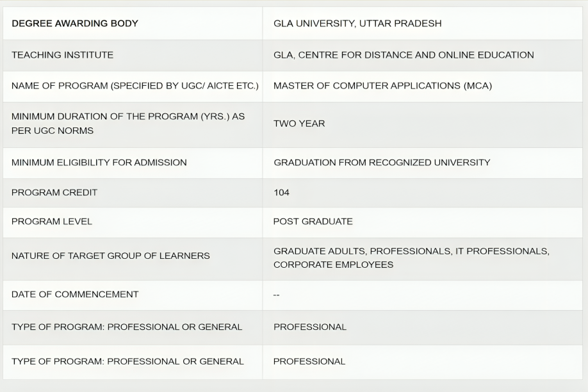This screenshot has width=588, height=392.
Task: Click the DEGREE AWARDING BODY label cell
Action: 75,24
